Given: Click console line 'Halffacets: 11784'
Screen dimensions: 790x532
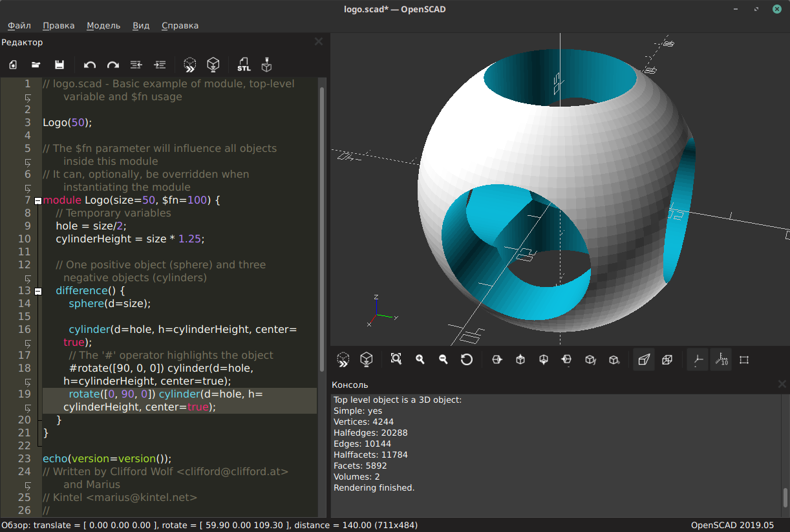Looking at the screenshot, I should tap(370, 454).
